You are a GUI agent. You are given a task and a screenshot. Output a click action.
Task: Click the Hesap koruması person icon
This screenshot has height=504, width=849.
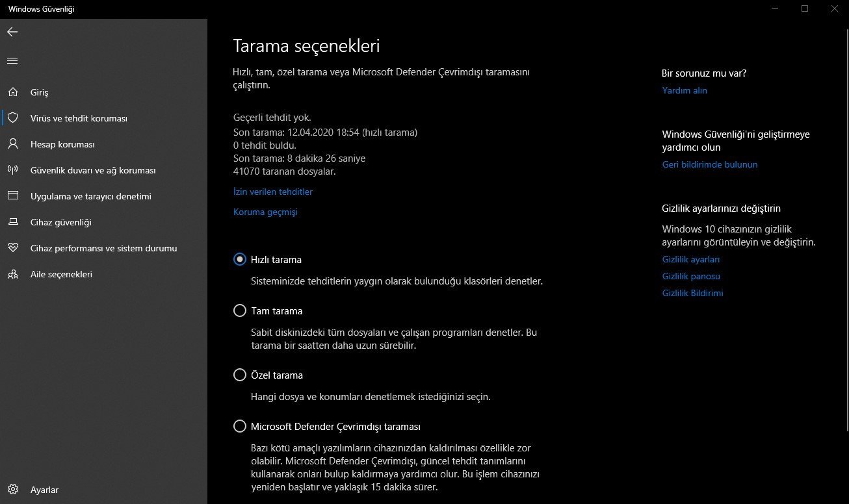pos(12,144)
